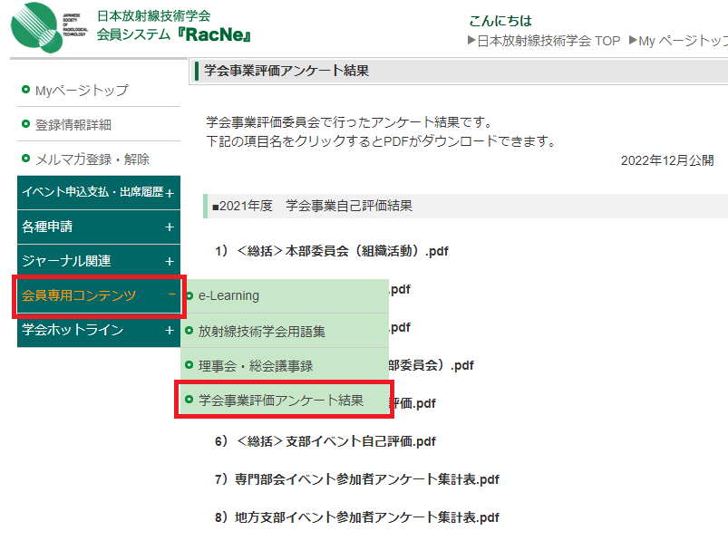728x560 pixels.
Task: Go to 日本放射線技術学会 TOP breadcrumb
Action: coord(548,41)
